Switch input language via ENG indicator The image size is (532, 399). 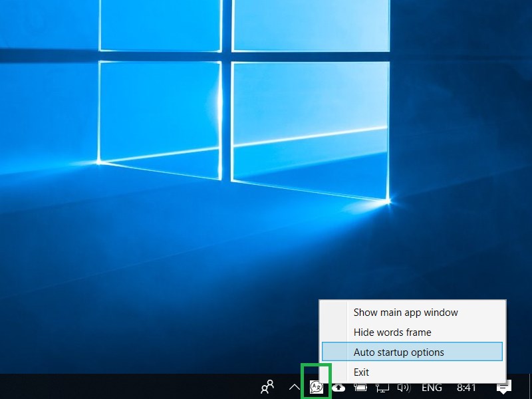(x=432, y=387)
